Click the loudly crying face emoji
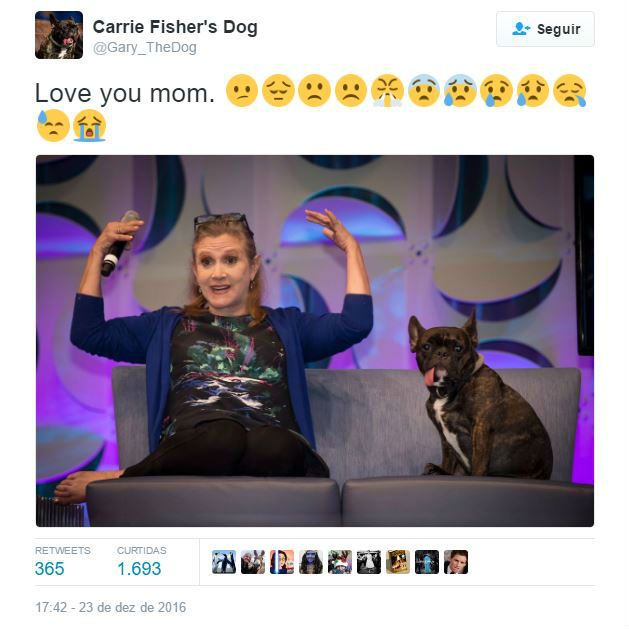Screen dimensions: 629x629 (x=89, y=126)
